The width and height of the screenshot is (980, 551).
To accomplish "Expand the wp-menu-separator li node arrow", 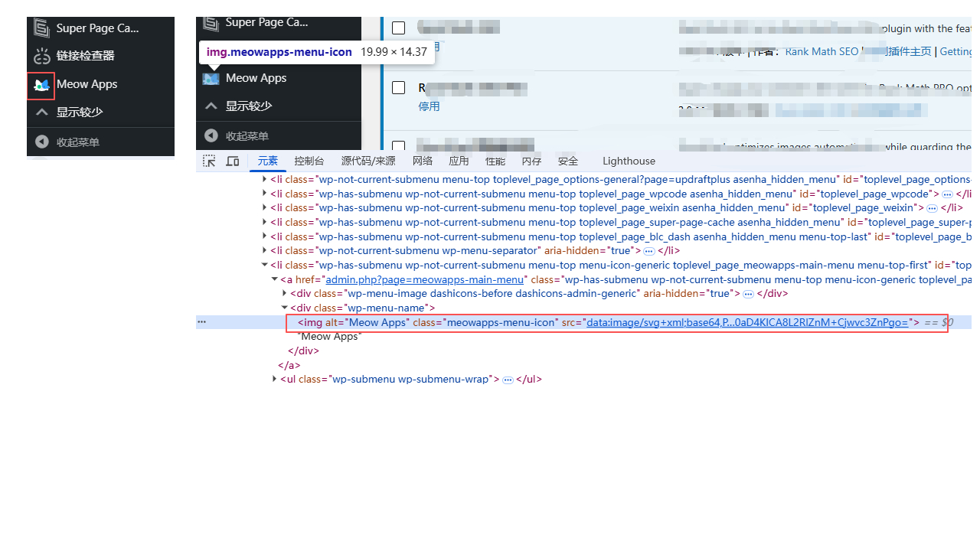I will point(265,250).
